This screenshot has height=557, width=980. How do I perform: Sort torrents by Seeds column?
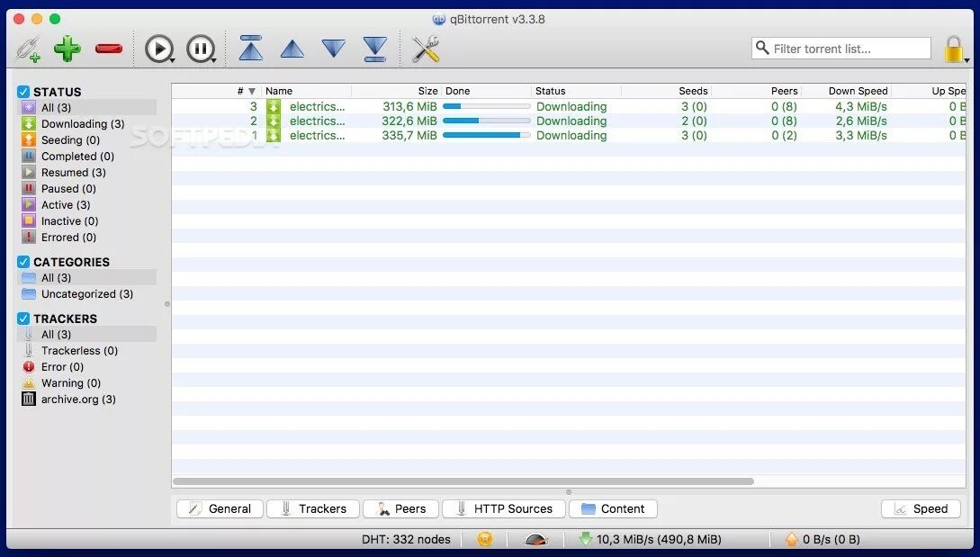click(x=666, y=91)
